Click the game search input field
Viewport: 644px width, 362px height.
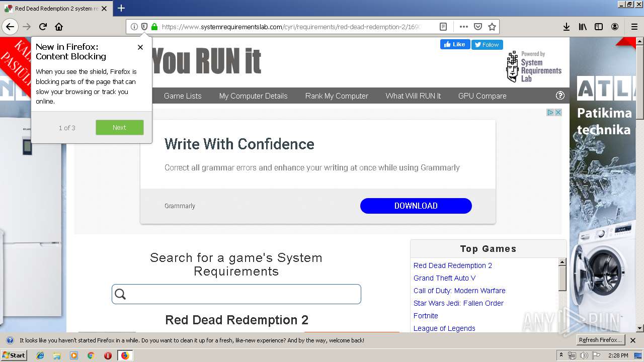click(236, 294)
